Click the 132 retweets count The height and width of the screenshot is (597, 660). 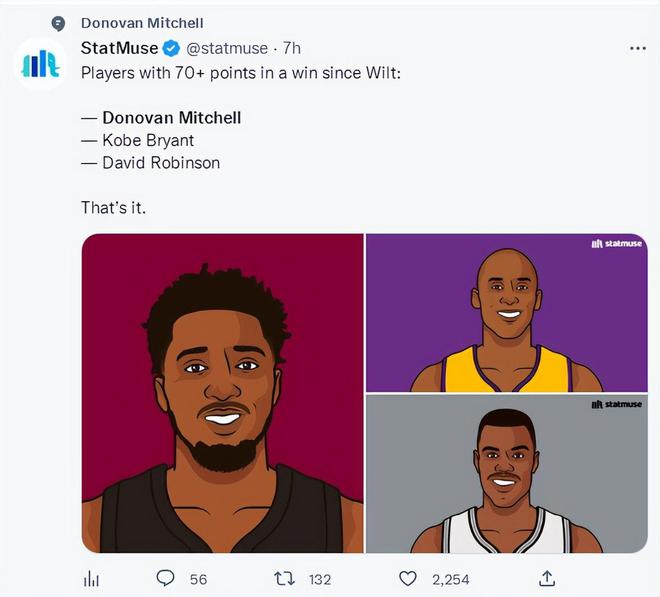click(320, 580)
